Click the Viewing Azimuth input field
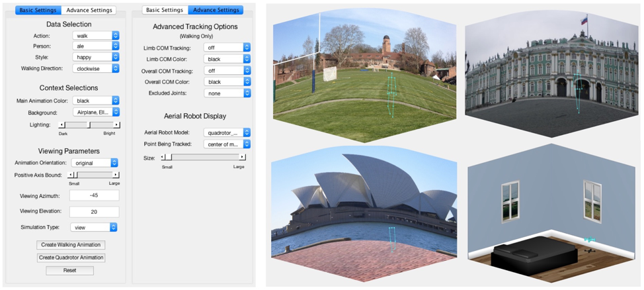This screenshot has height=290, width=644. 94,196
